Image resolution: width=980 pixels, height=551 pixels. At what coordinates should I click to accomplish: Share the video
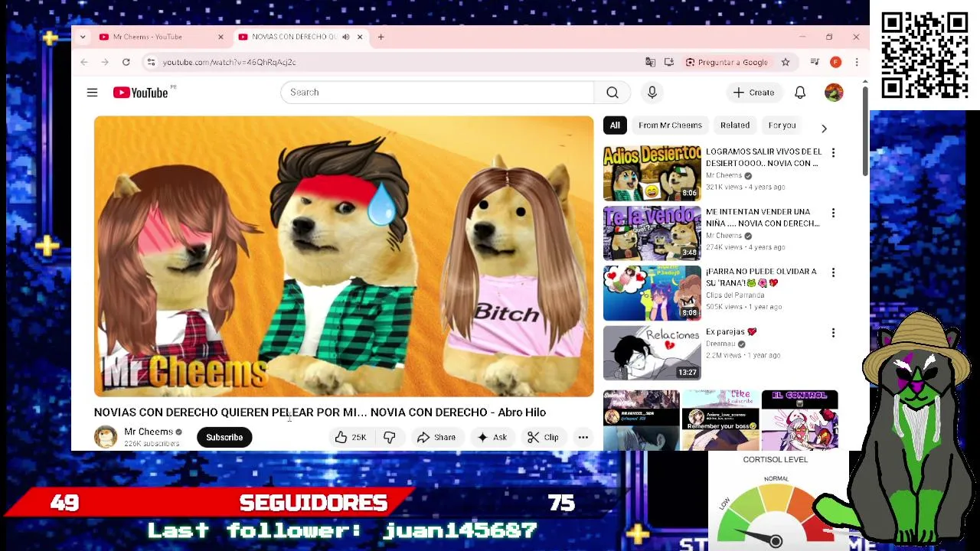pos(436,438)
